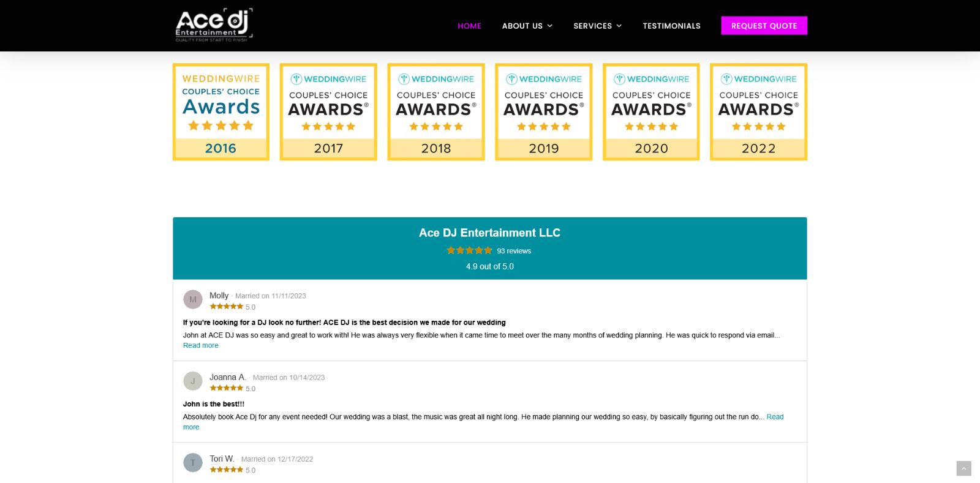The height and width of the screenshot is (483, 980).
Task: Expand the About Us dropdown menu
Action: click(x=527, y=26)
